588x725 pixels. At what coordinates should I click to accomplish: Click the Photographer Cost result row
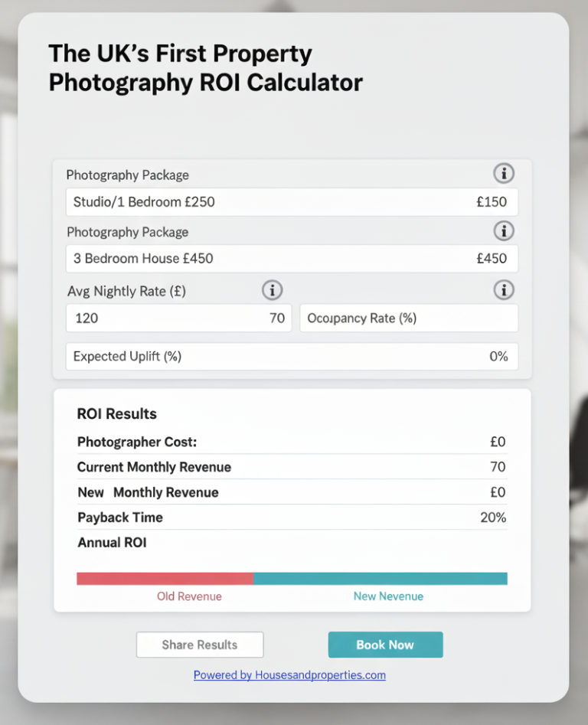point(291,442)
